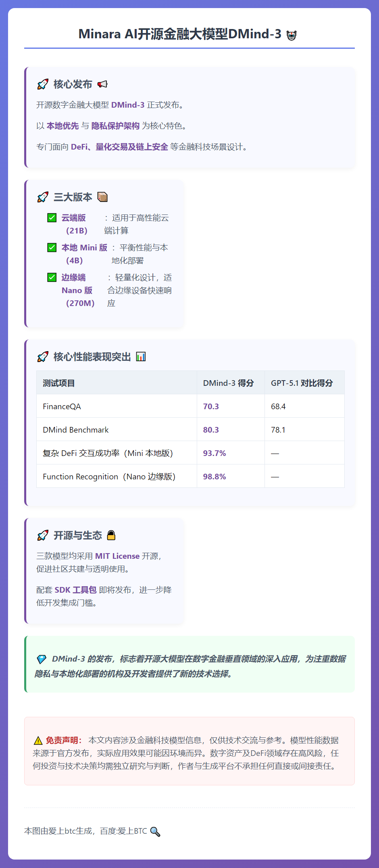
Task: Click the 测试项目 column header
Action: pyautogui.click(x=59, y=383)
